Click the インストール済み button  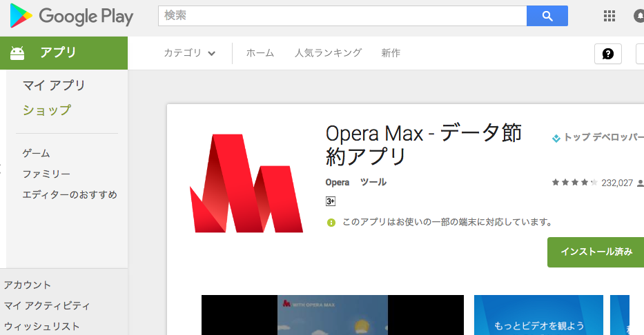(x=596, y=252)
